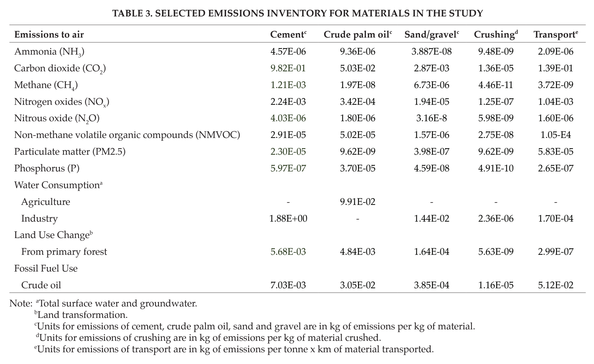This screenshot has height=364, width=594.
Task: Select the Emissions to air header
Action: pos(49,35)
